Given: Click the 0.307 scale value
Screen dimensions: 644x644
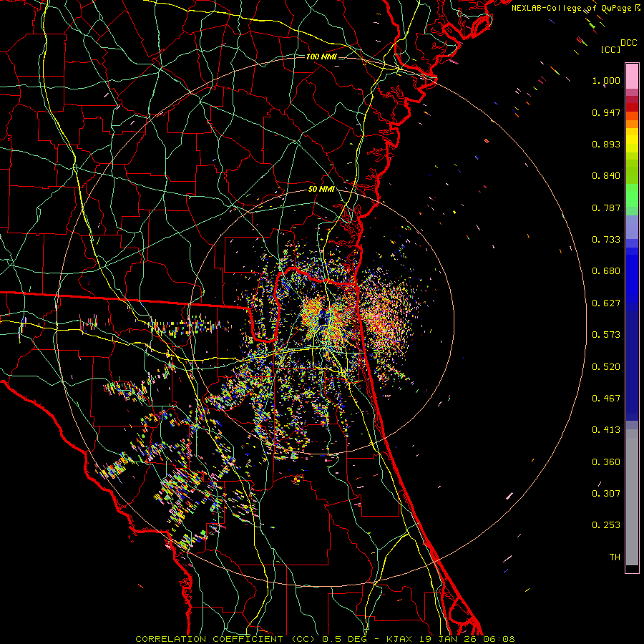Looking at the screenshot, I should pyautogui.click(x=606, y=494).
